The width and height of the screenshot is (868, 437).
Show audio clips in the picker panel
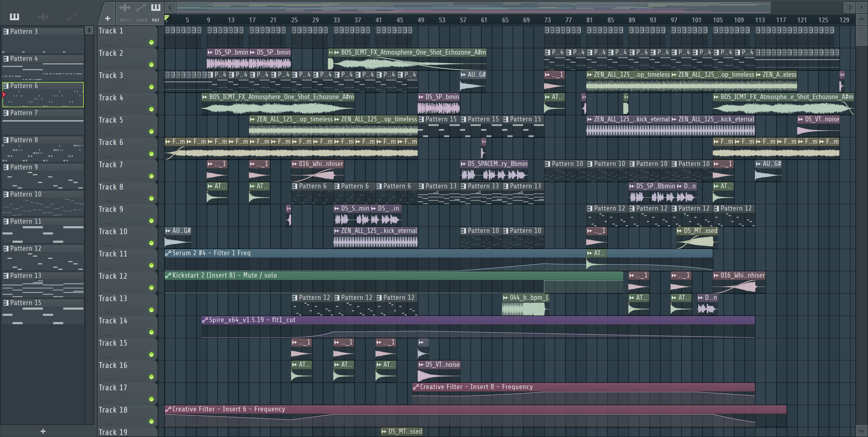pyautogui.click(x=43, y=16)
